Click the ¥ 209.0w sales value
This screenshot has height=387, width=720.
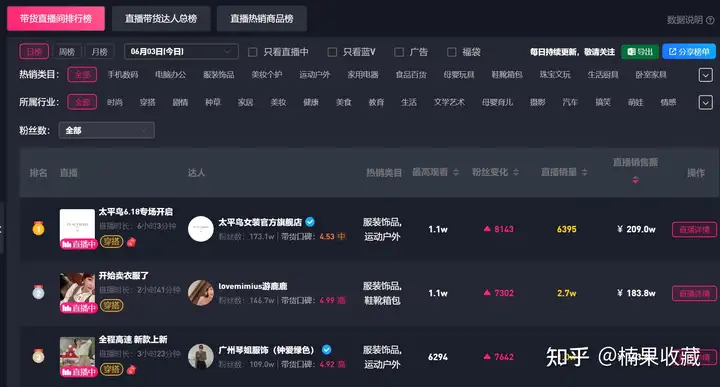pos(636,229)
